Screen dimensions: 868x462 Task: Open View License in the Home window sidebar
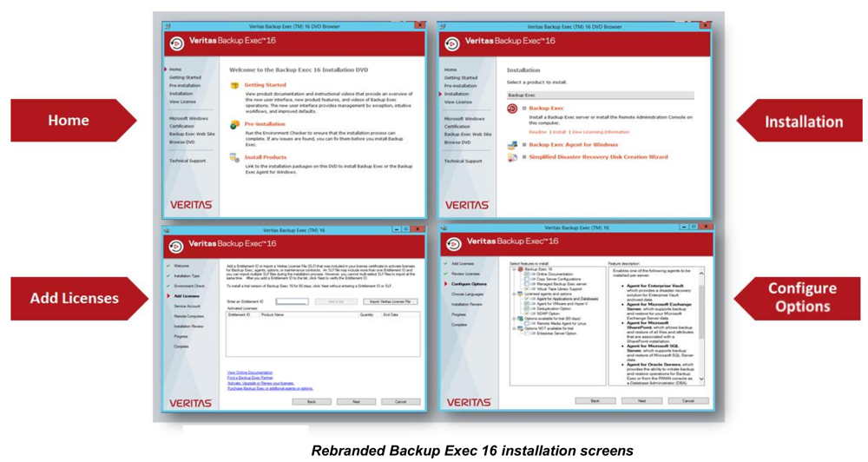(x=182, y=102)
